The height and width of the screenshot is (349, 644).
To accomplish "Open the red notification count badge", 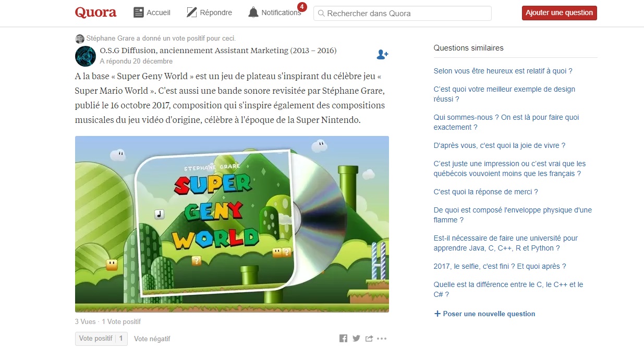I will (x=302, y=7).
